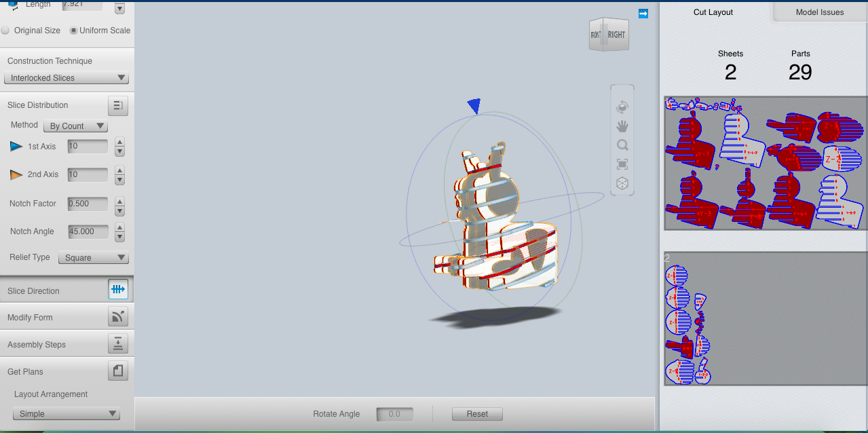Image resolution: width=868 pixels, height=433 pixels.
Task: Click the blue panel collapse arrow icon
Action: pos(643,13)
